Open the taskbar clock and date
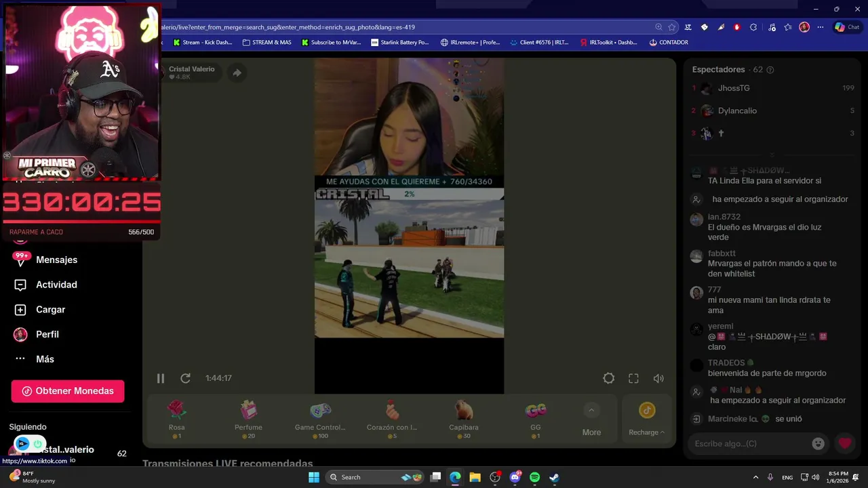868x488 pixels. (x=838, y=477)
